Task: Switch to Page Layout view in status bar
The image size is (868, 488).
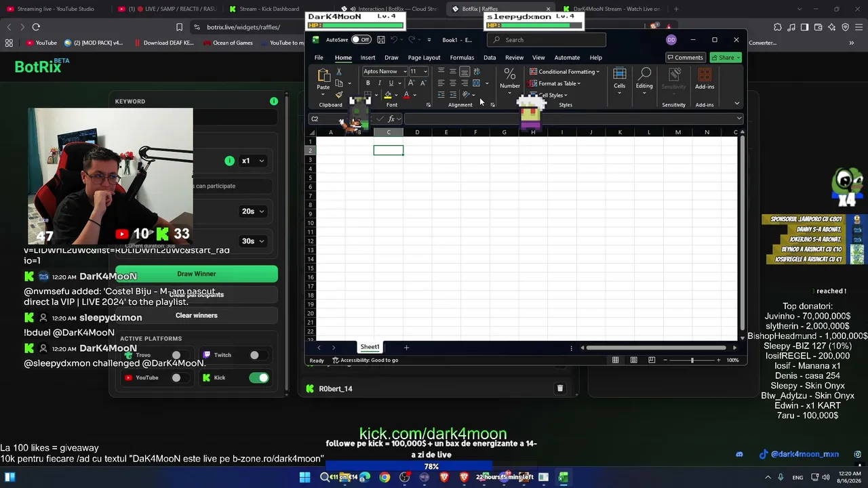Action: [635, 360]
